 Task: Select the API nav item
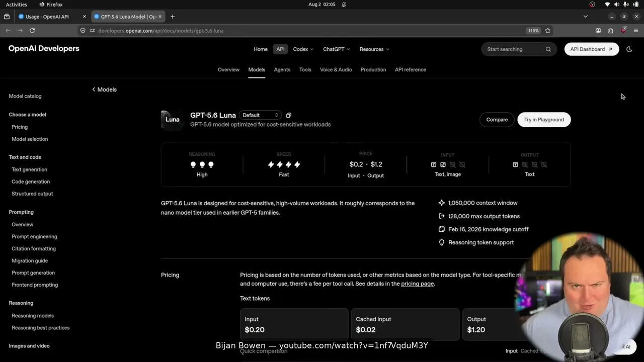click(x=280, y=49)
